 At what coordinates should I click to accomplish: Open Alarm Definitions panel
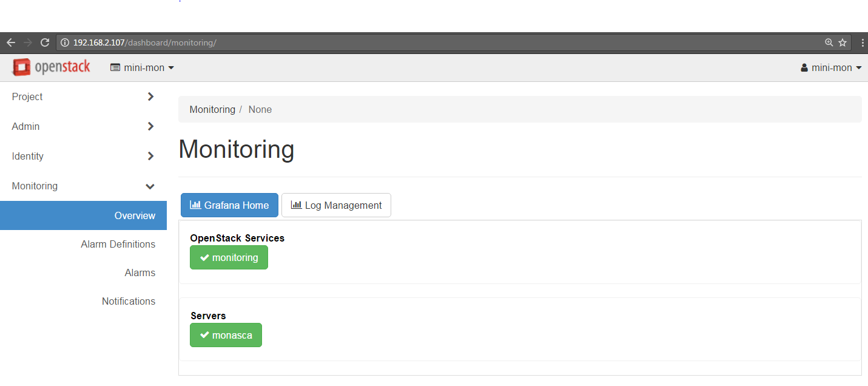tap(118, 244)
